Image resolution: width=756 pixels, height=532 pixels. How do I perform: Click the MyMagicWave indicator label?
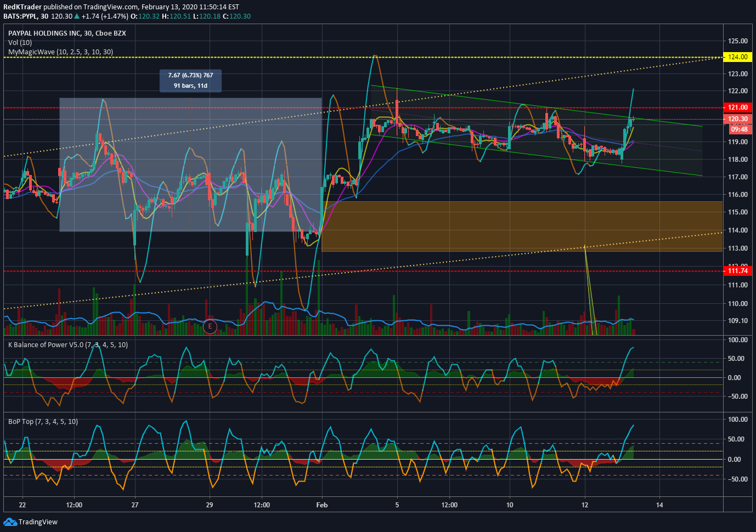point(60,52)
